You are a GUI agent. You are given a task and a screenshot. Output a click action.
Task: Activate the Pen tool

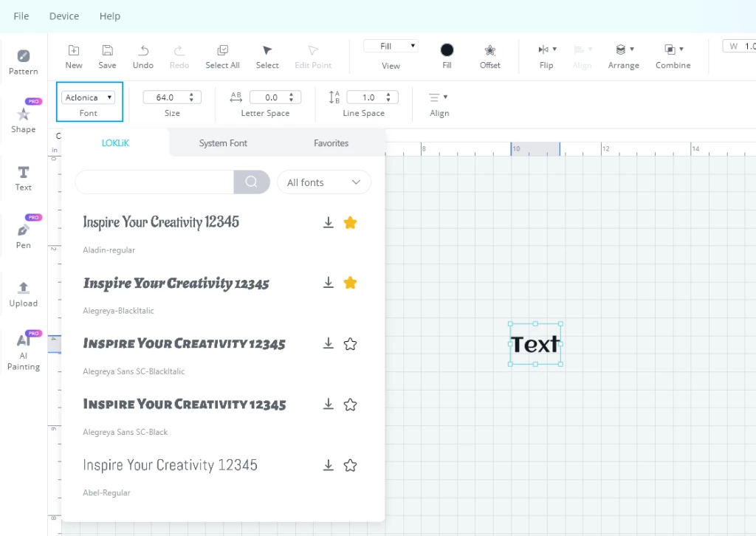tap(23, 236)
